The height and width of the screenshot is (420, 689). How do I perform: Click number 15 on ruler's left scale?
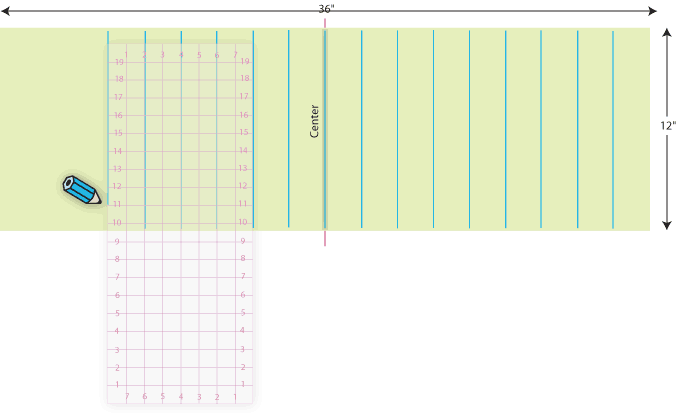(118, 133)
